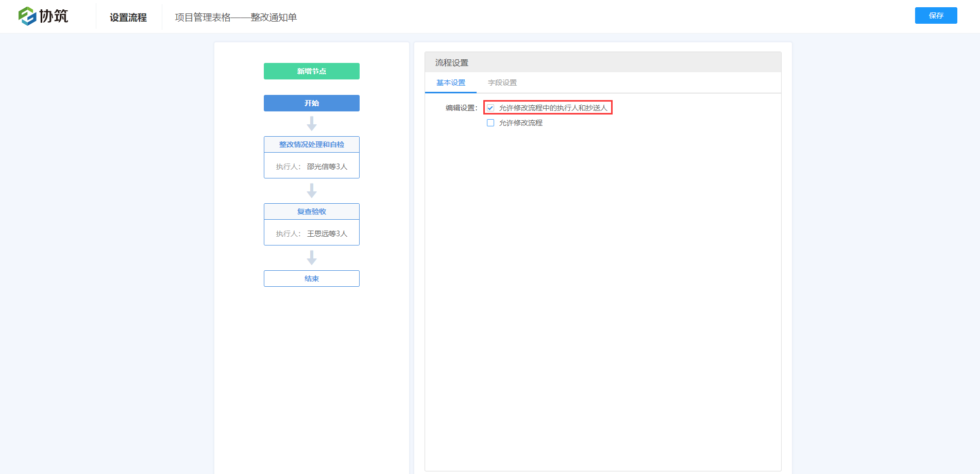Click executor 王思远等3人 in 复查验收

pos(327,234)
